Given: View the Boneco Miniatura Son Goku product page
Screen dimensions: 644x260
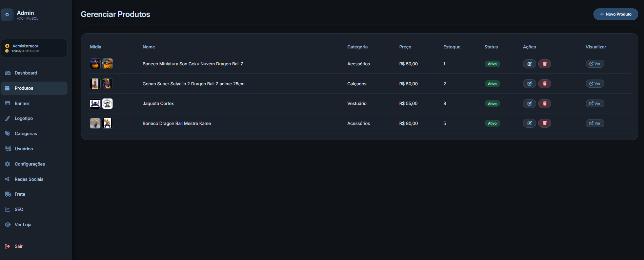Looking at the screenshot, I should [x=595, y=64].
